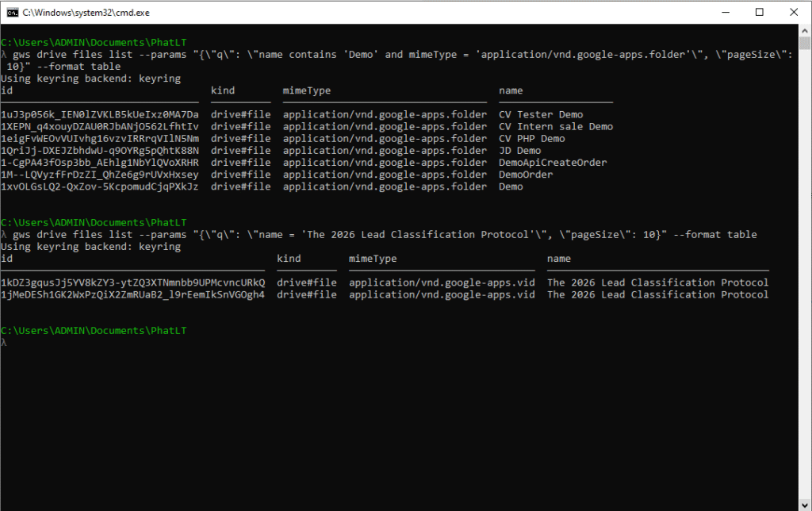Click 'name' column header in second table
The image size is (812, 511).
[x=558, y=259]
